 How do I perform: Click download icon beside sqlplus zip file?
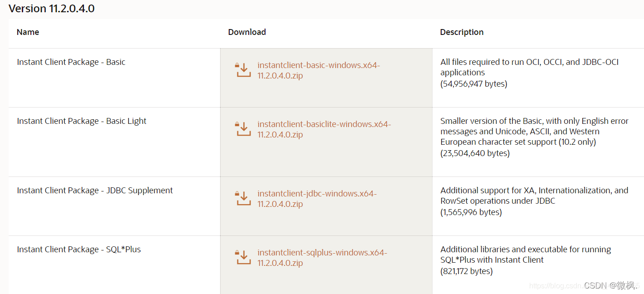tap(243, 257)
